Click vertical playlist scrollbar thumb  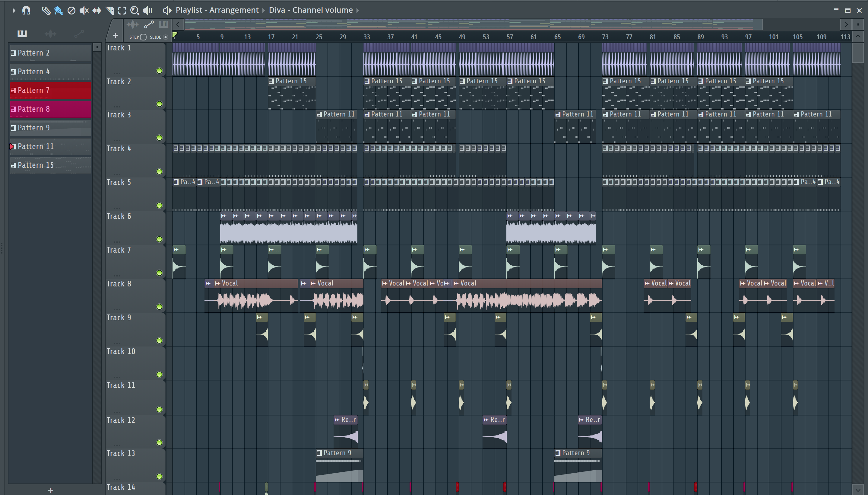click(x=858, y=52)
